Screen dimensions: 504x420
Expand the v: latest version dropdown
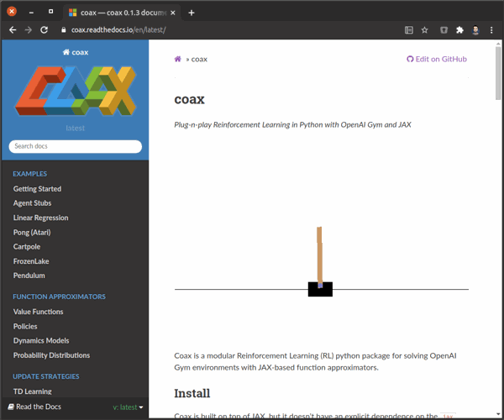pyautogui.click(x=128, y=407)
